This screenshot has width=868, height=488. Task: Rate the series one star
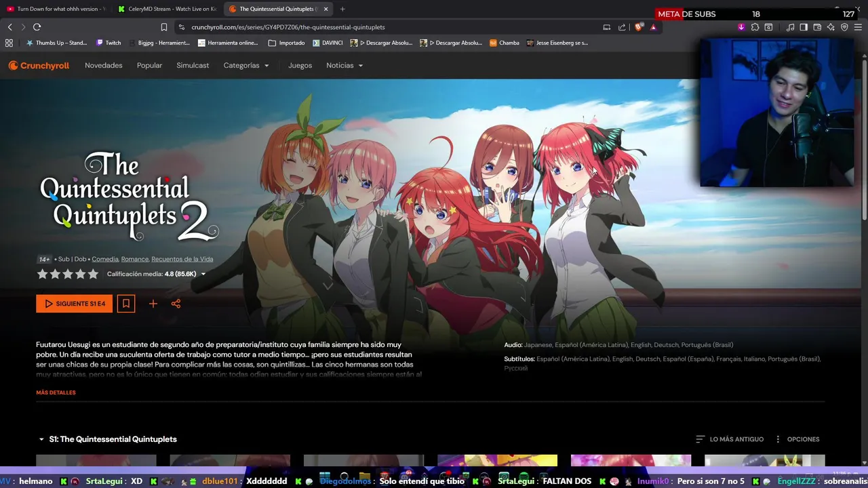tap(42, 274)
